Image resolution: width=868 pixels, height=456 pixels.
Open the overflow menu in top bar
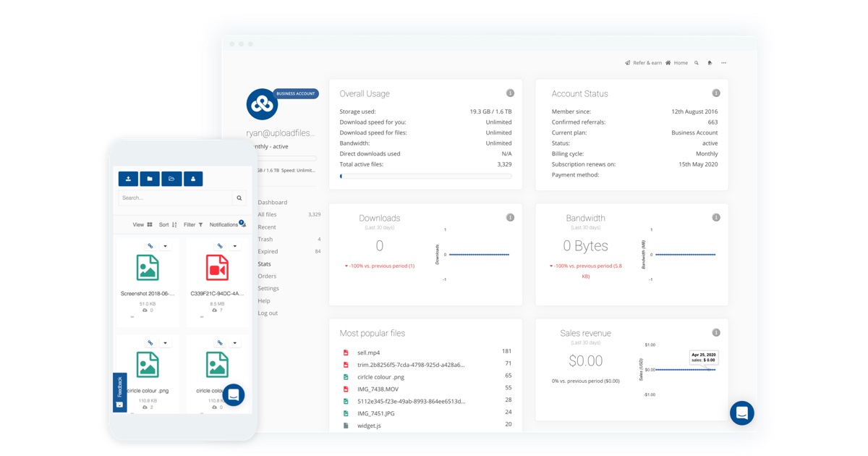tap(723, 63)
